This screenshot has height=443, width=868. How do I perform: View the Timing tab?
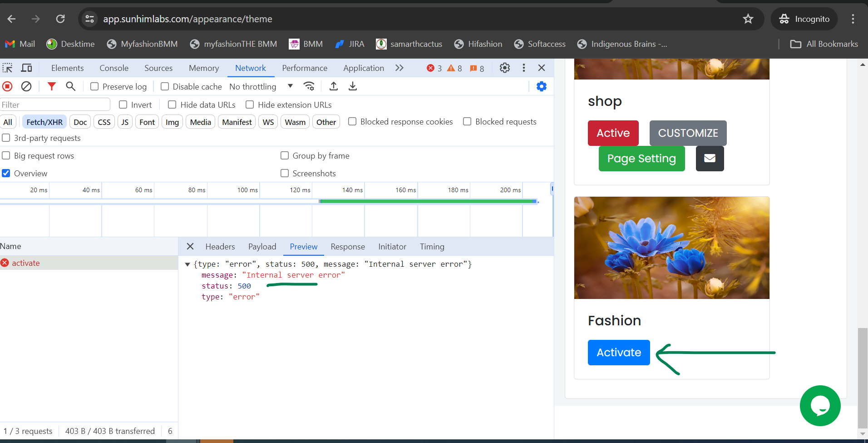tap(432, 246)
